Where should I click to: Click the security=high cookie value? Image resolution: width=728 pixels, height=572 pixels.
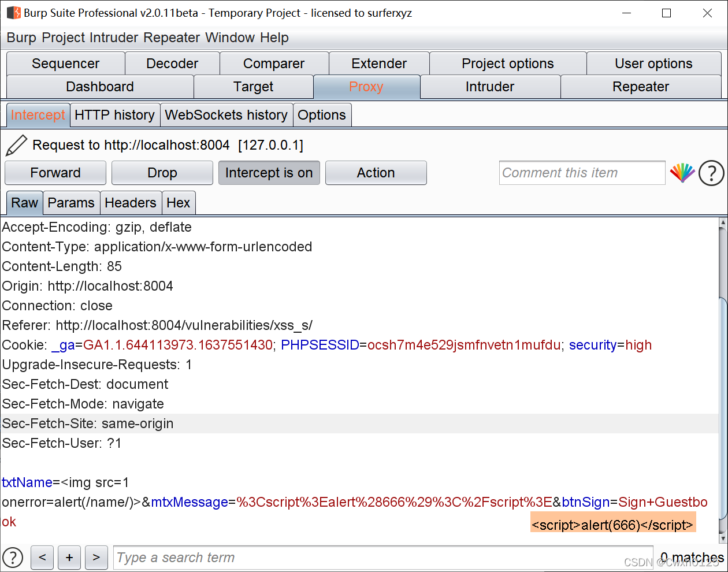point(611,345)
